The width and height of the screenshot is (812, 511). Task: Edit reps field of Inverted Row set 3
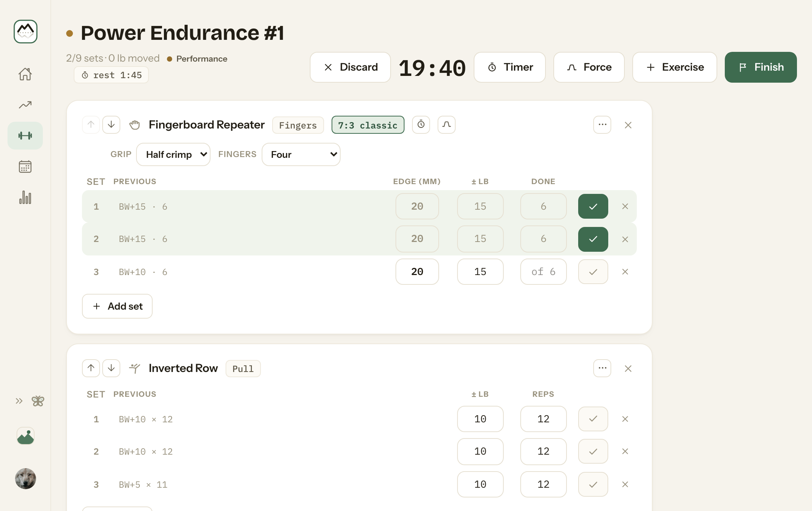544,484
